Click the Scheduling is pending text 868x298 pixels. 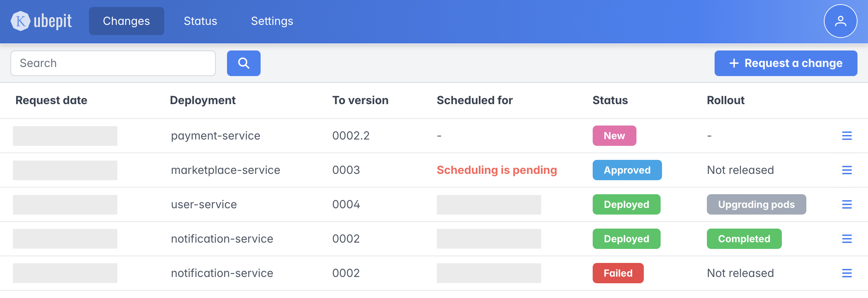[x=496, y=170]
